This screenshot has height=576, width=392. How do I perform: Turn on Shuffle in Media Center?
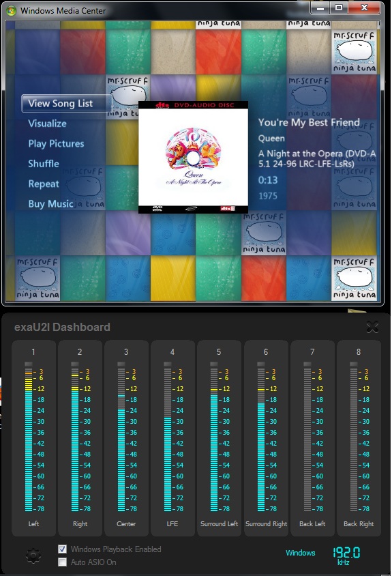point(44,164)
